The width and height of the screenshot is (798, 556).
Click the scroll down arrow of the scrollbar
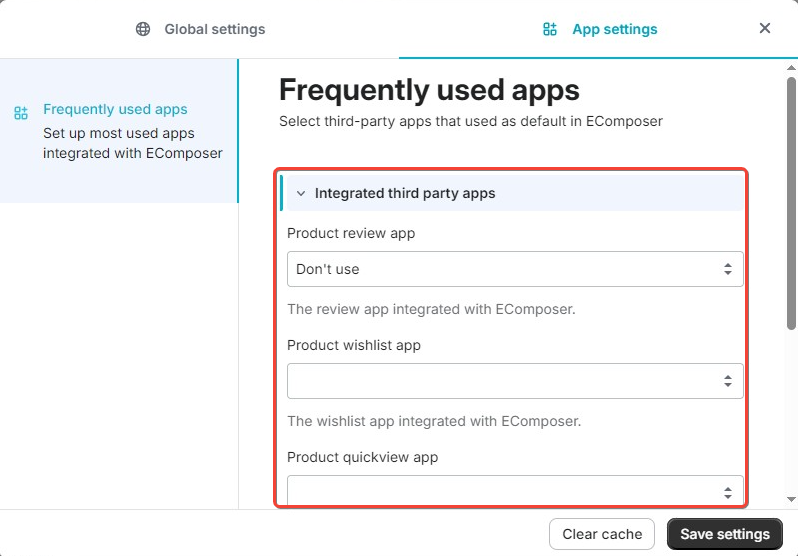[x=791, y=498]
